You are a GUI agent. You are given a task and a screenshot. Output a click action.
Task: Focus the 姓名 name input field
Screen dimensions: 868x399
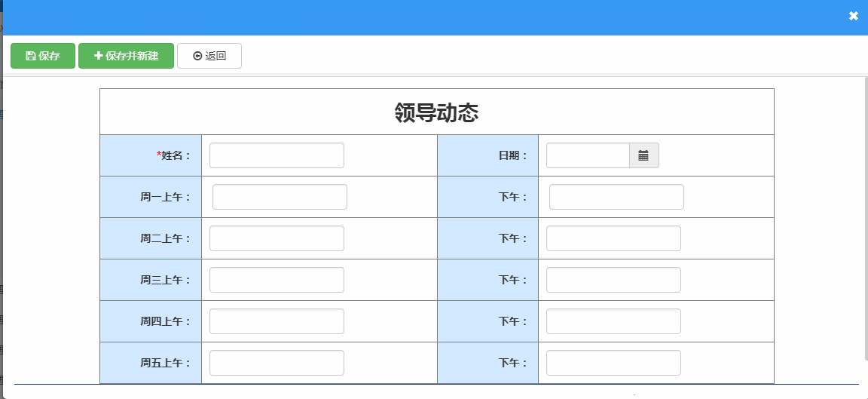277,155
